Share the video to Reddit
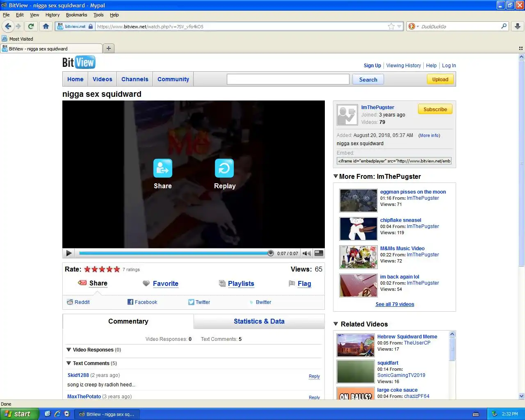The width and height of the screenshot is (525, 420). click(x=78, y=302)
